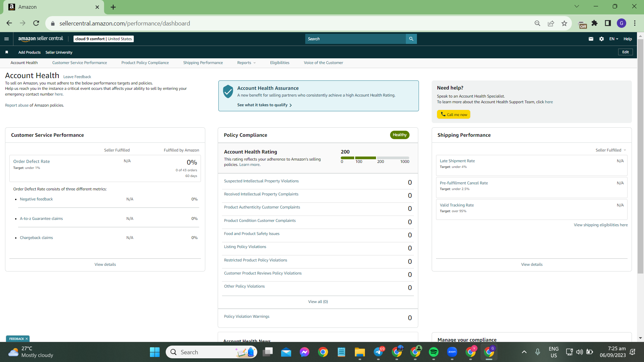Open Product Policy Compliance tab

point(145,63)
